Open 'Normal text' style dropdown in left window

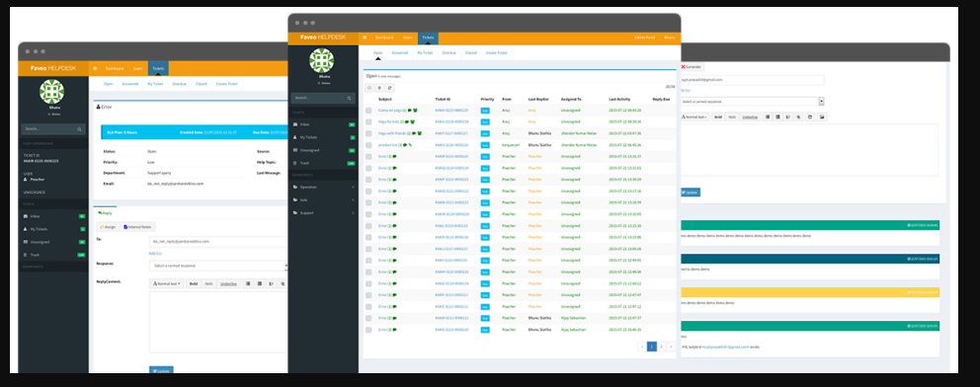click(167, 283)
